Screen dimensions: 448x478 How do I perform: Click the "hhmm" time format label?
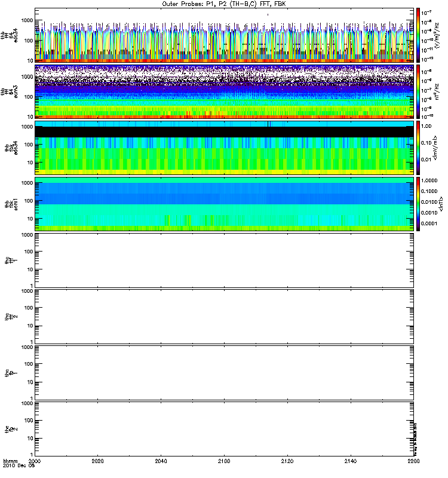10,461
